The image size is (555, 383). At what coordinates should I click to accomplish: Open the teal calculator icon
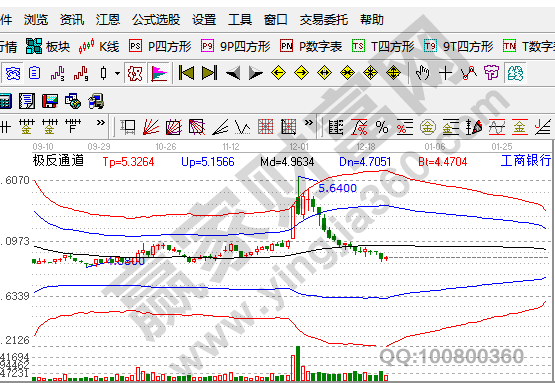(x=5, y=101)
